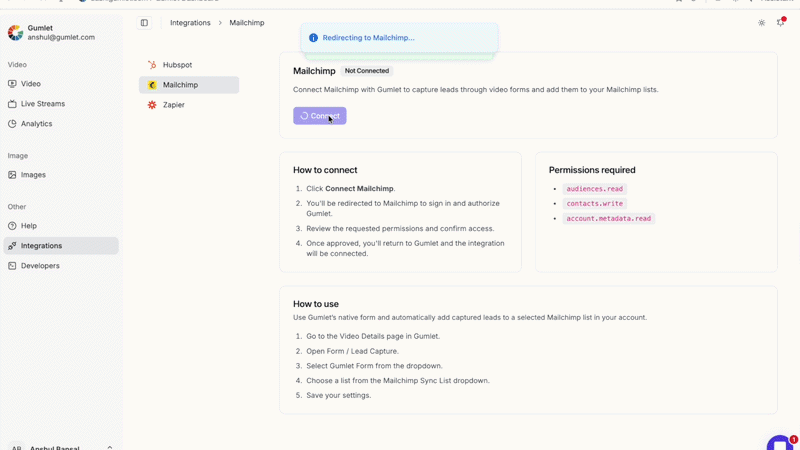Click the Redirecting to Mailchimp info icon

(313, 38)
